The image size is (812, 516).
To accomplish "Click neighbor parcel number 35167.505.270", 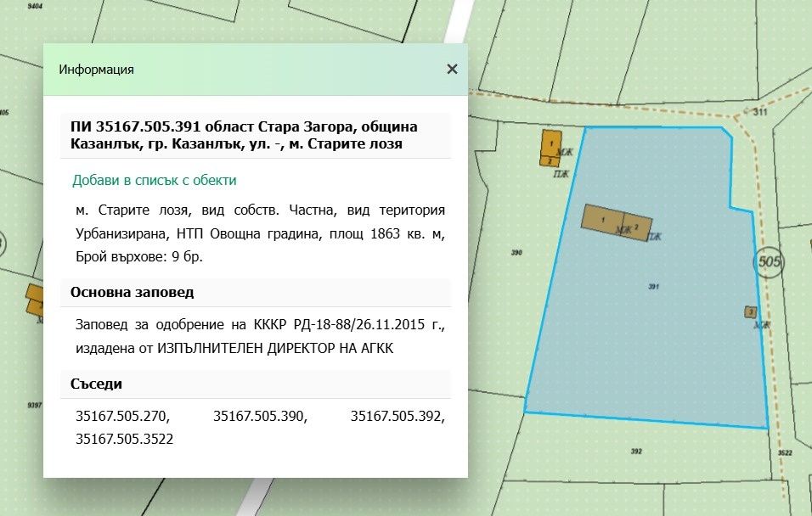I will [x=122, y=416].
